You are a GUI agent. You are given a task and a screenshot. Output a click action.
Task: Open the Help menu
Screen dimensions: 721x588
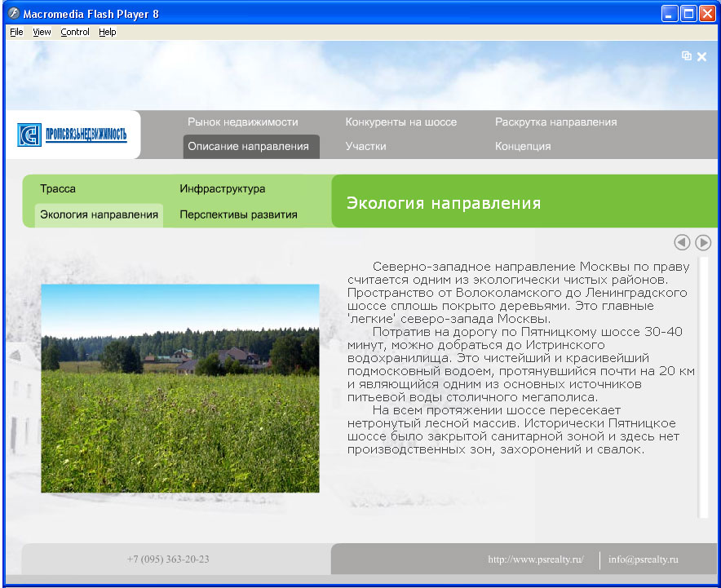tap(108, 32)
